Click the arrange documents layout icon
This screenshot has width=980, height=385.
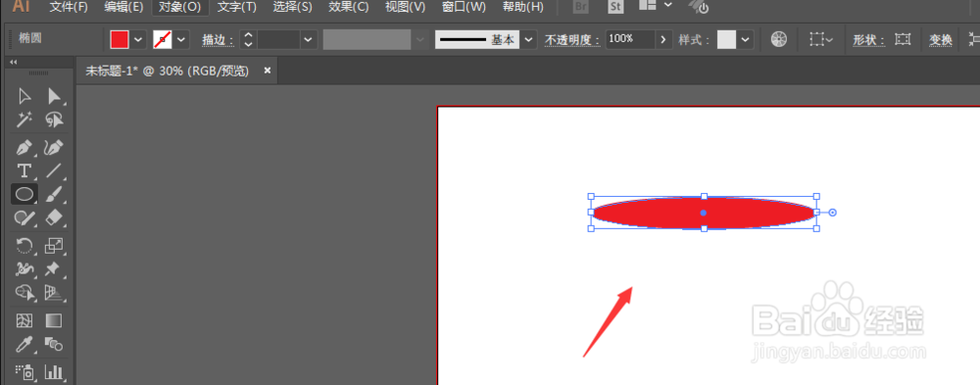[648, 5]
